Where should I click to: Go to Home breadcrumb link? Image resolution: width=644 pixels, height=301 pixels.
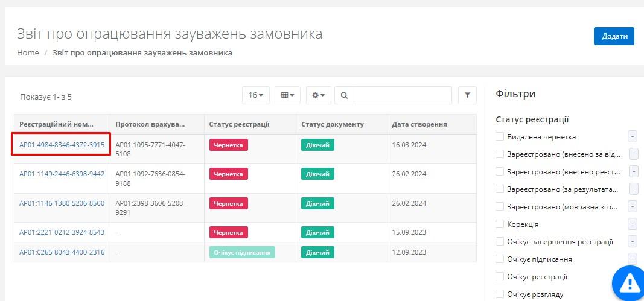[x=28, y=53]
